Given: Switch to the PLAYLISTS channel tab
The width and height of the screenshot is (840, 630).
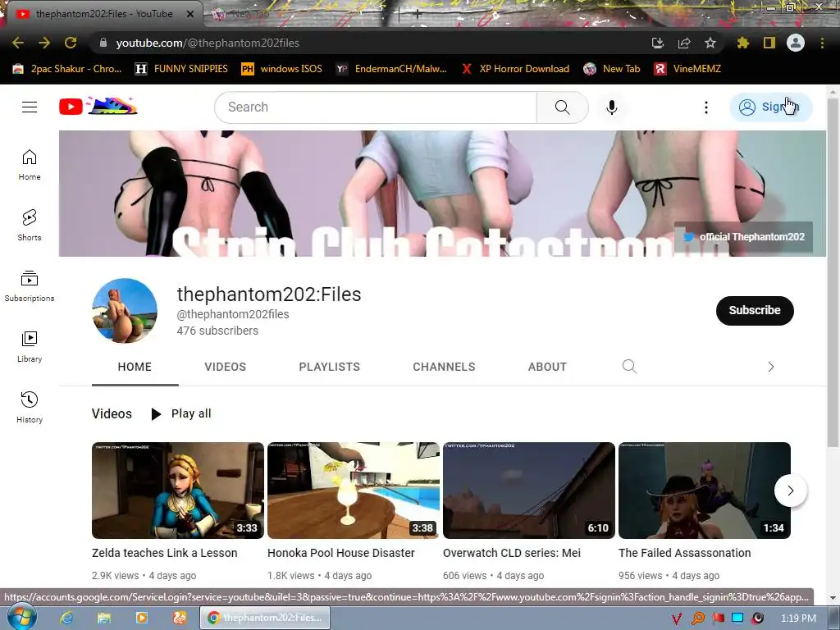Looking at the screenshot, I should click(330, 367).
